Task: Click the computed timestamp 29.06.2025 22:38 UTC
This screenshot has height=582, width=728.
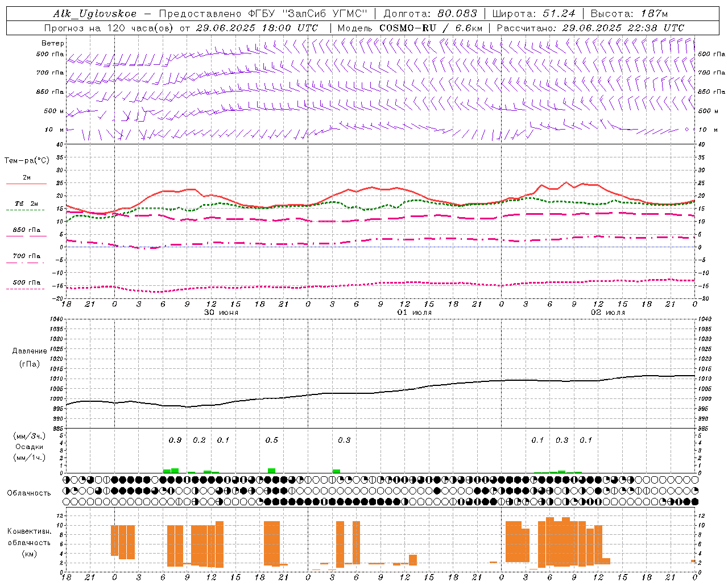Action: click(x=623, y=28)
